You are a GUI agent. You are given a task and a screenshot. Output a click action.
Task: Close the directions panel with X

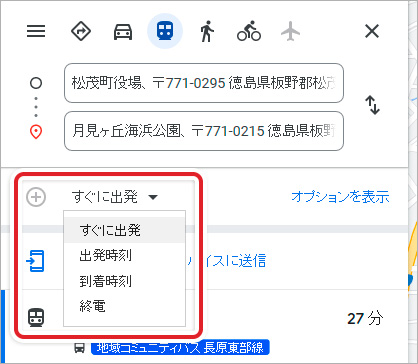coord(372,31)
